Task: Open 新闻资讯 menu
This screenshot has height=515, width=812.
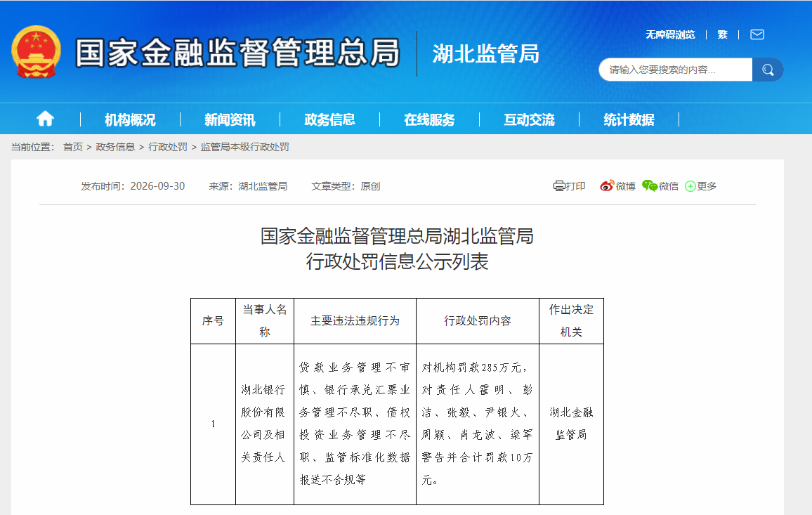Action: (230, 119)
